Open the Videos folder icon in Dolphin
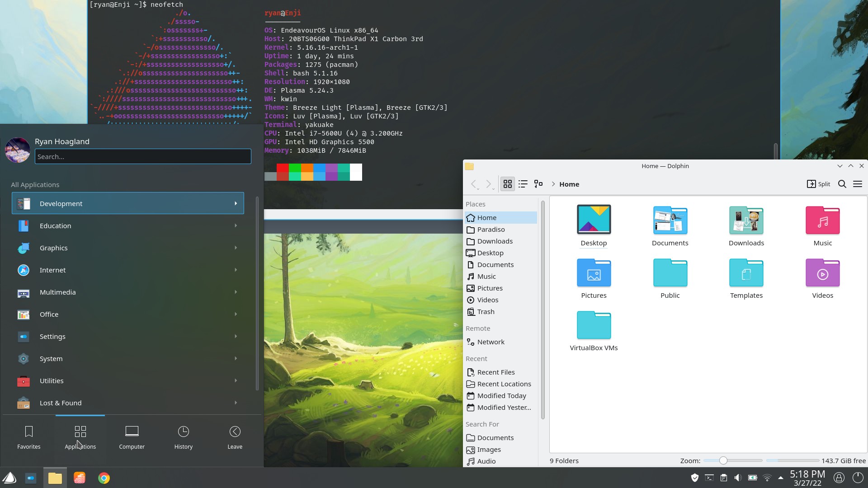868x488 pixels. 822,278
